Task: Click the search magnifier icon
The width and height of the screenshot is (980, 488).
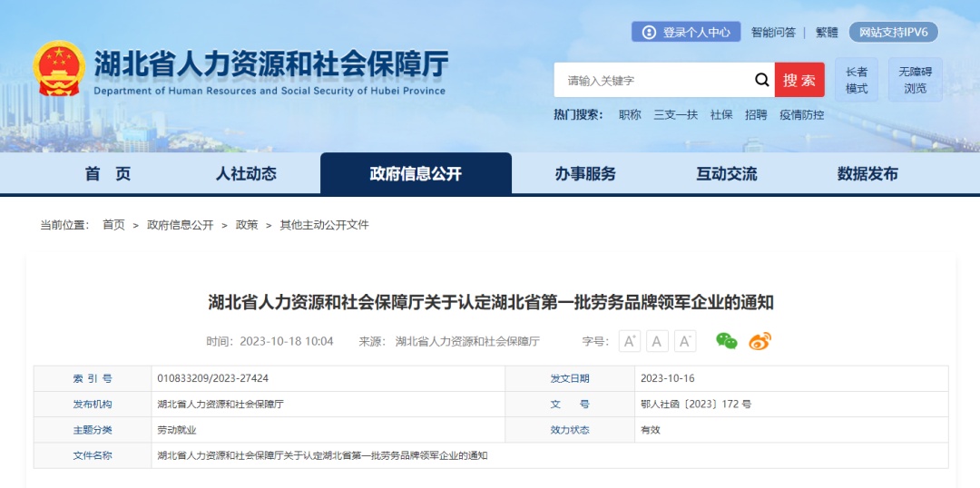Action: tap(761, 80)
